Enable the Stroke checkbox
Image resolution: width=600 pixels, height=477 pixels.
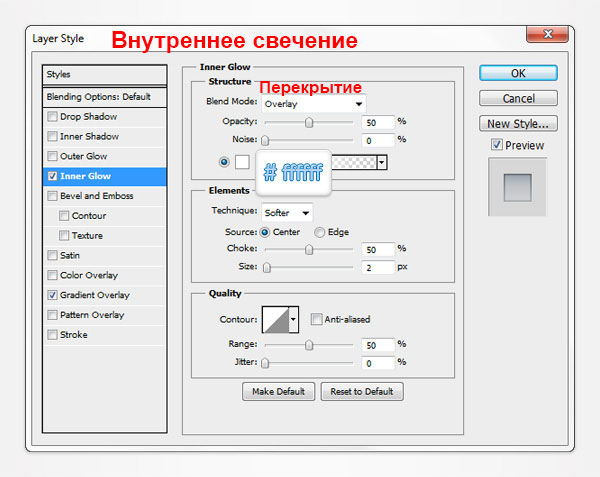click(x=52, y=335)
